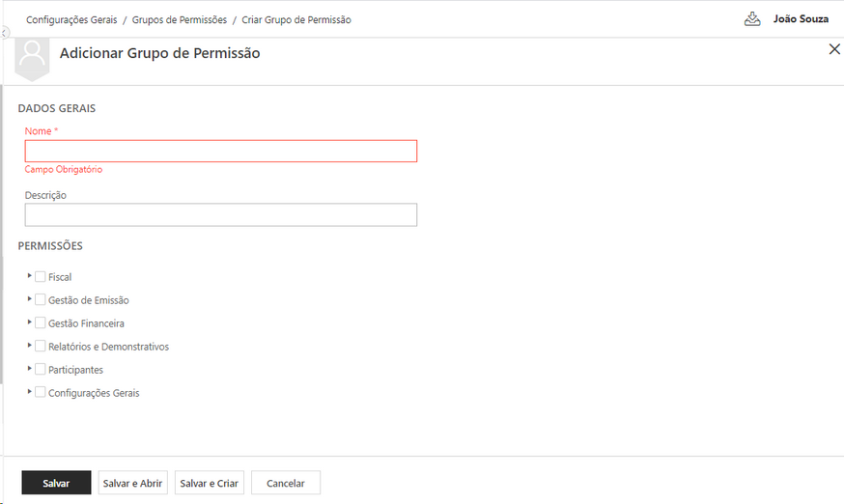
Task: Expand Relatórios e Demonstrativos tree arrow
Action: pos(30,346)
